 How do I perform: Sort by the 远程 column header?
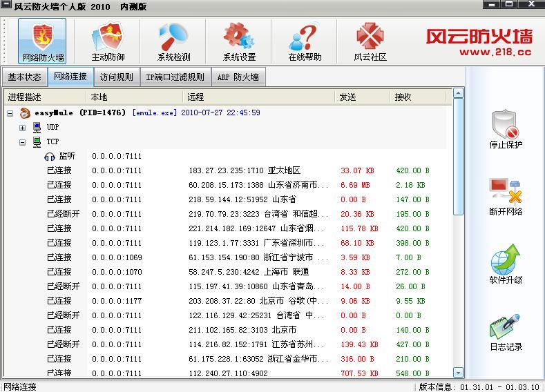click(x=258, y=97)
